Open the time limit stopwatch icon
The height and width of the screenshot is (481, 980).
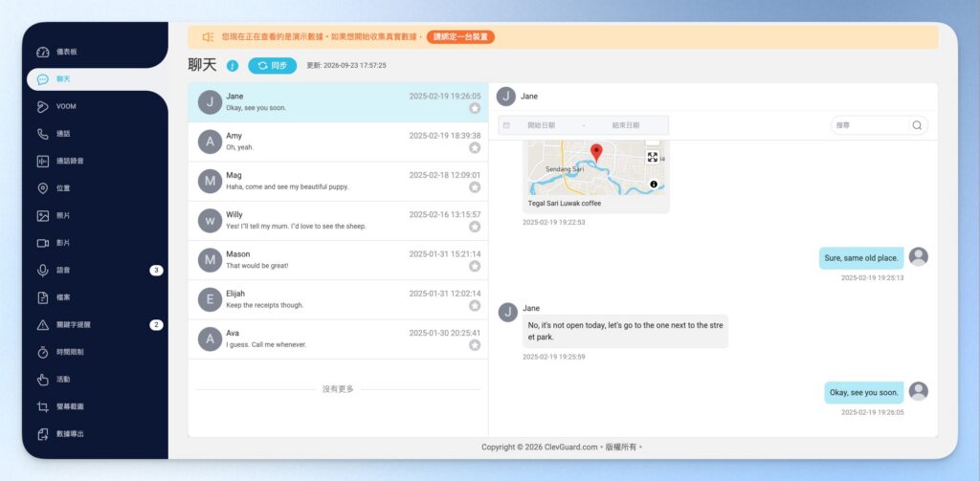point(42,352)
